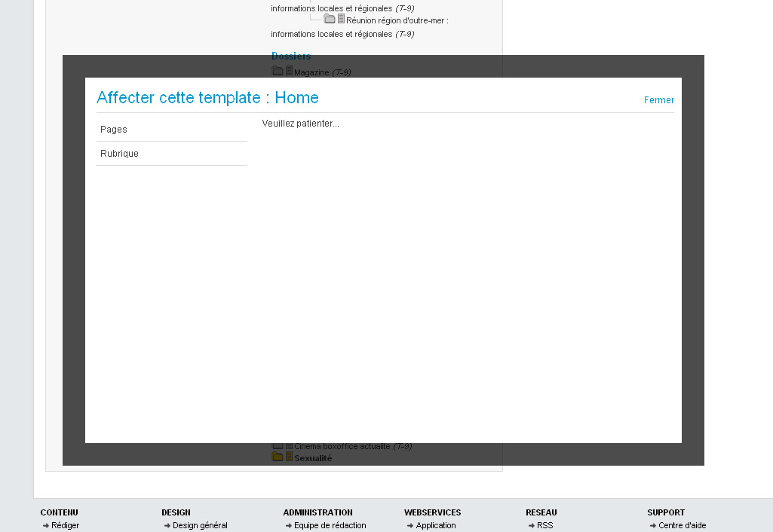Image resolution: width=773 pixels, height=532 pixels.
Task: Click the page icon beside Cinema boxoffice actualite
Action: [x=289, y=446]
